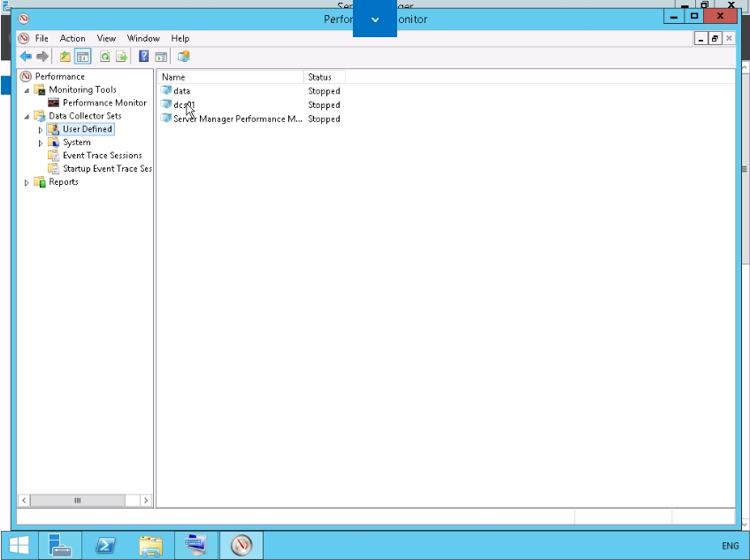The width and height of the screenshot is (750, 560).
Task: Select Startup Event Trace Sessions item
Action: 107,168
